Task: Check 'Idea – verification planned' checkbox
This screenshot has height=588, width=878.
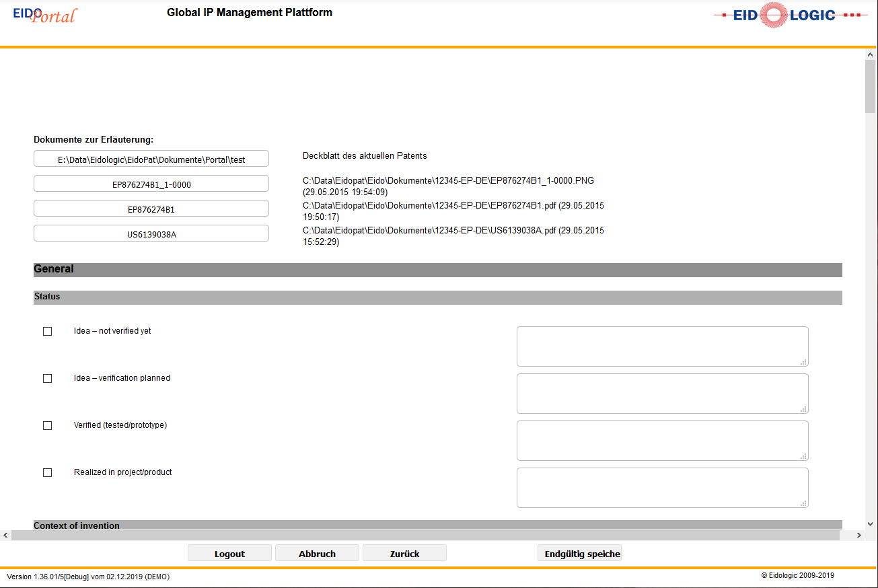Action: pos(47,378)
